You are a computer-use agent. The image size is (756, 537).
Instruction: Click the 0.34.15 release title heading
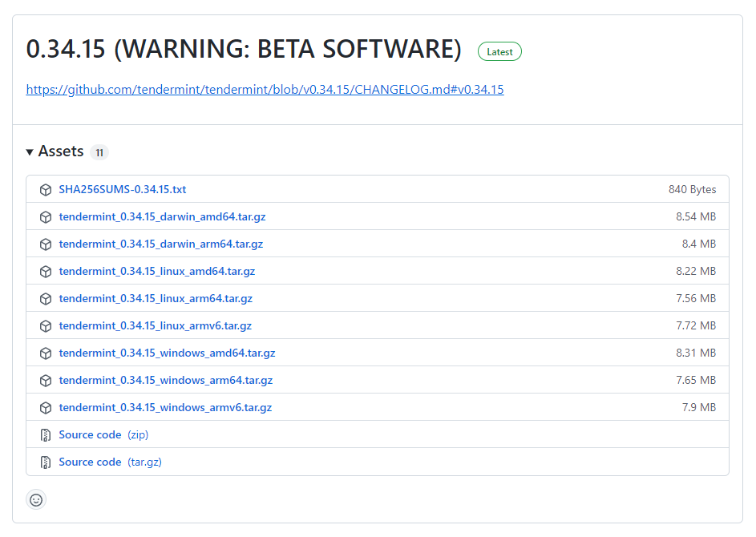244,49
